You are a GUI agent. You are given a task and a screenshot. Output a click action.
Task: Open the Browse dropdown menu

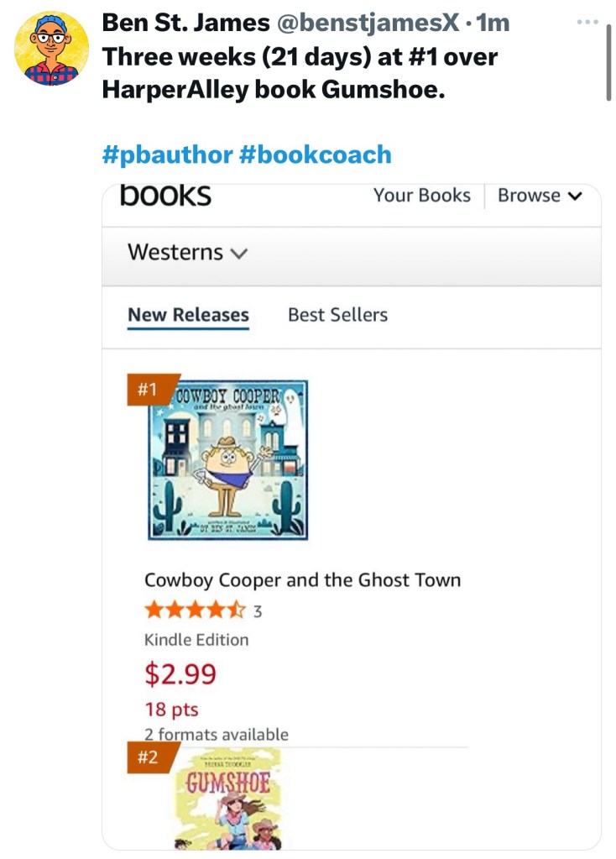539,196
